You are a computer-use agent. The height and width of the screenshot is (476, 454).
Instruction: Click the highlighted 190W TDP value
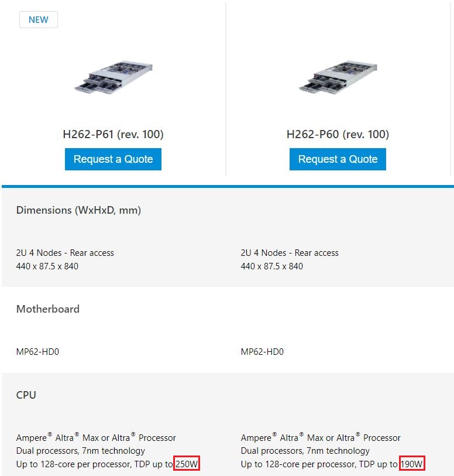point(412,464)
